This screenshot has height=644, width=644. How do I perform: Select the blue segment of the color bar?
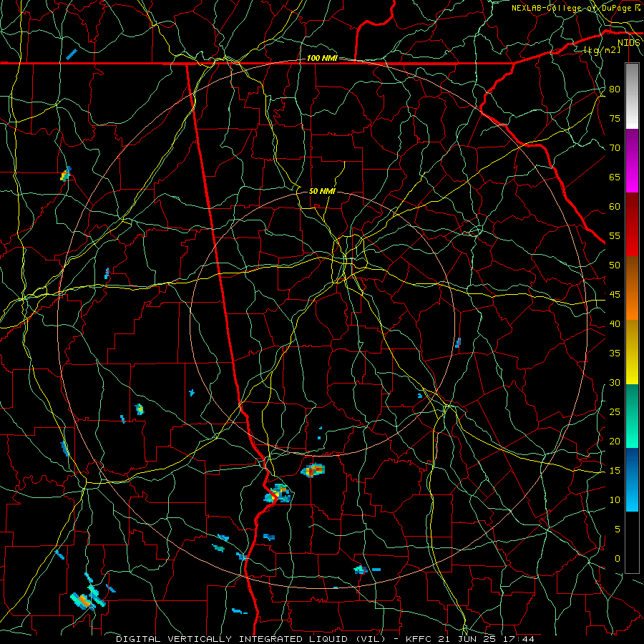click(632, 479)
